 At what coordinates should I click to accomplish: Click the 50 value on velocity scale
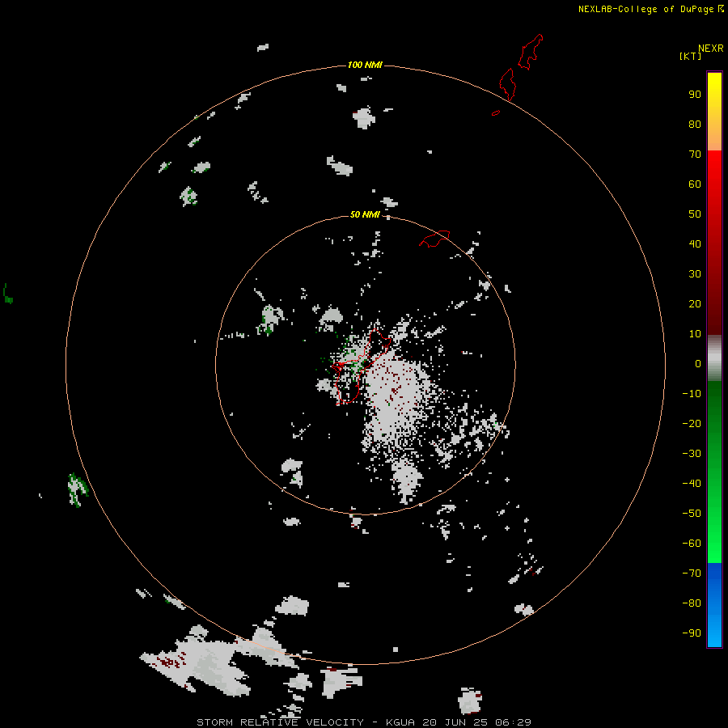tap(695, 214)
